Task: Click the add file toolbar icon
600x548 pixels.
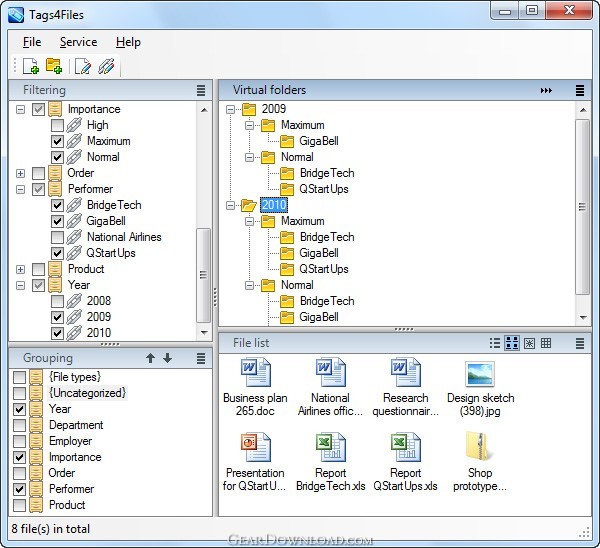Action: pyautogui.click(x=31, y=66)
